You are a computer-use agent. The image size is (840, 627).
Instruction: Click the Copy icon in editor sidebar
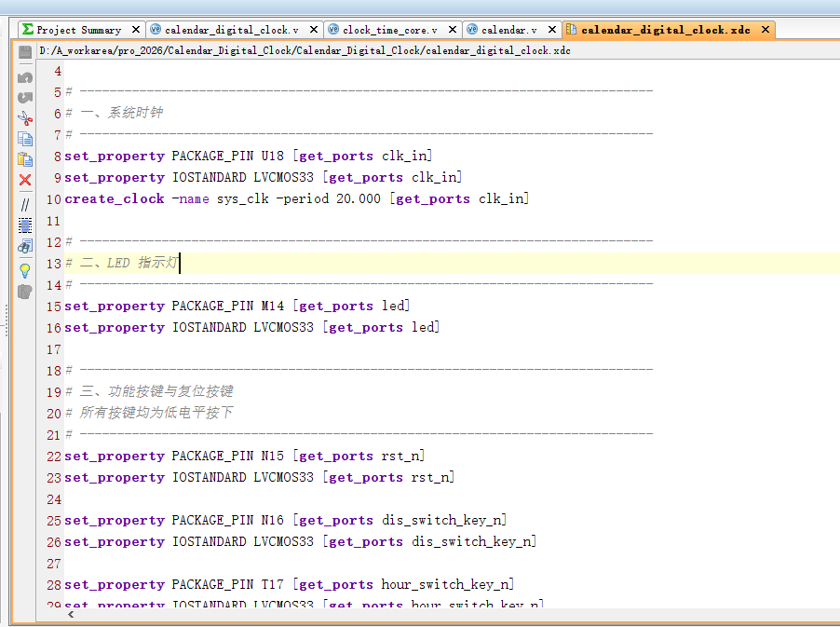pos(25,139)
